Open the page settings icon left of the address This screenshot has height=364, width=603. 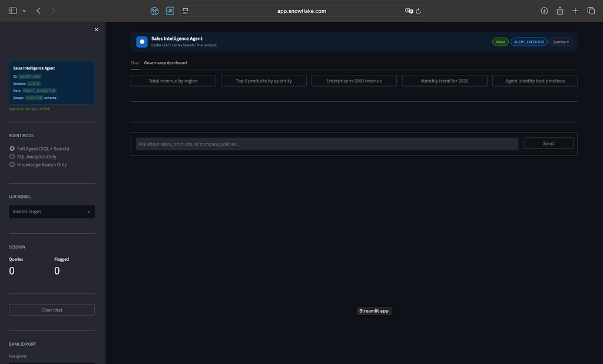point(185,11)
